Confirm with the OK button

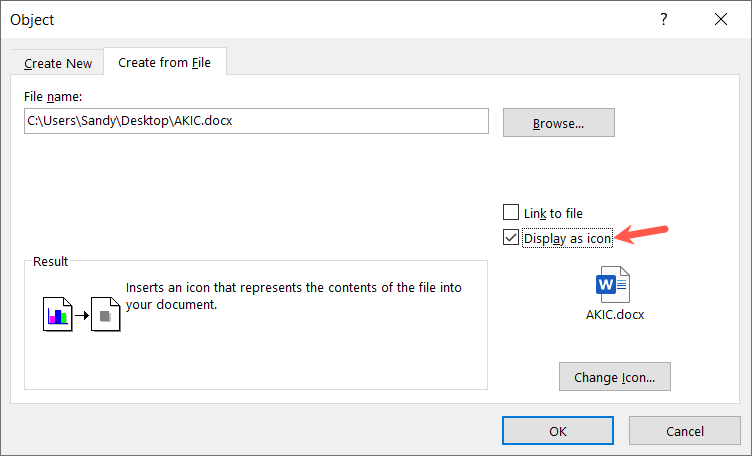click(x=557, y=431)
